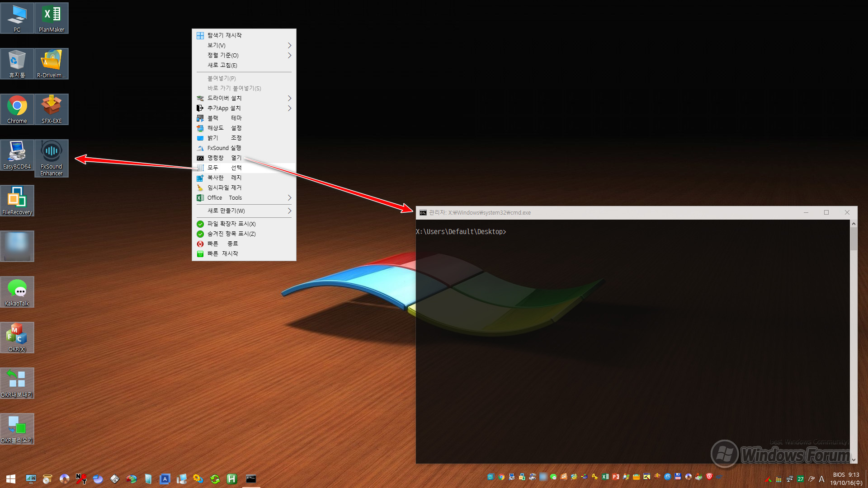Click the blue A taskbar icon
The width and height of the screenshot is (868, 488).
[165, 479]
